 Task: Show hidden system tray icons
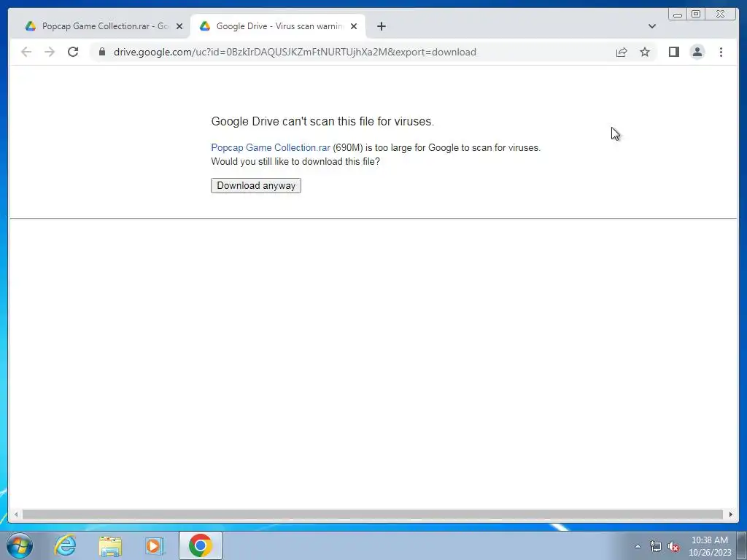tap(638, 546)
